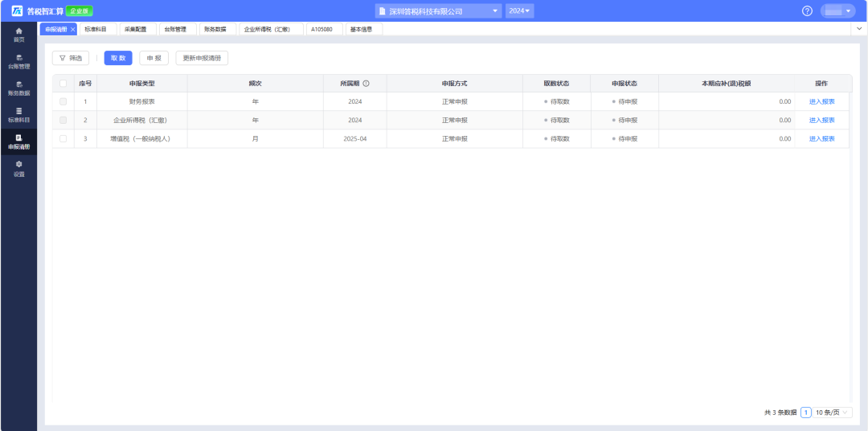
Task: Expand the 2024 year dropdown
Action: (520, 11)
